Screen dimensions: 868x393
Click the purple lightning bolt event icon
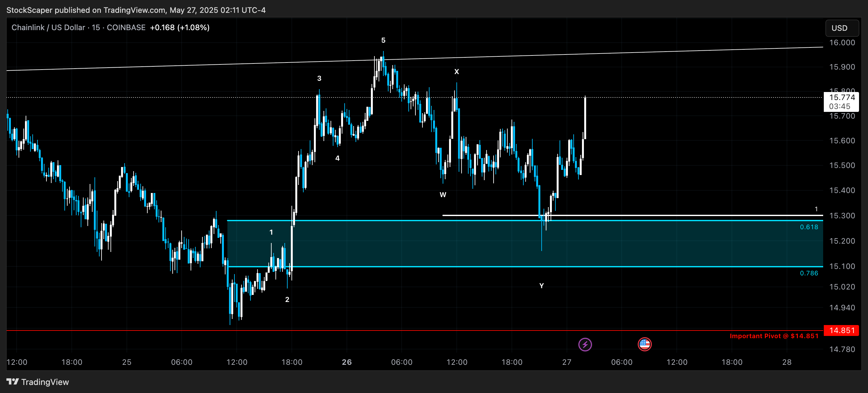[x=585, y=344]
